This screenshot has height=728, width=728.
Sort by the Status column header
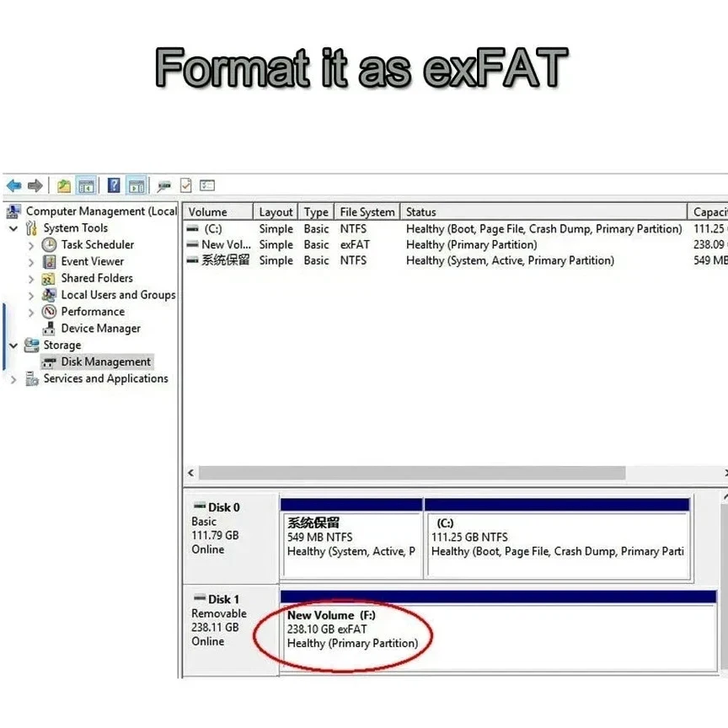click(x=543, y=211)
